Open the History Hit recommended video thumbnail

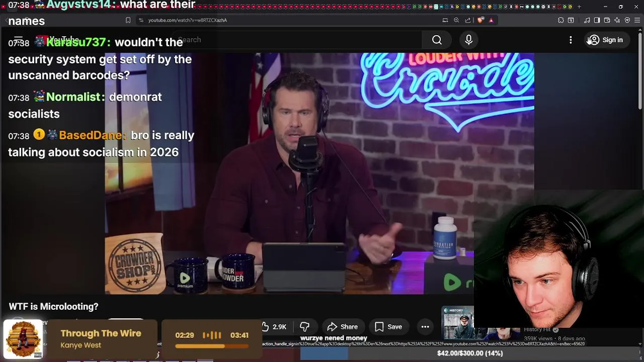458,323
